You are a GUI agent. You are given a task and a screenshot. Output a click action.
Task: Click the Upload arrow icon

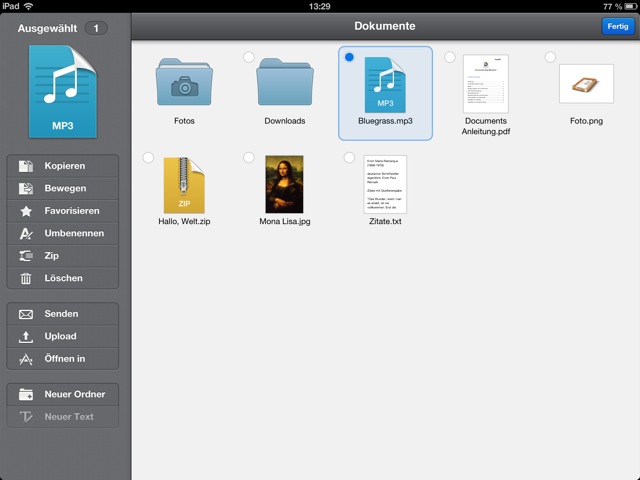pos(26,337)
